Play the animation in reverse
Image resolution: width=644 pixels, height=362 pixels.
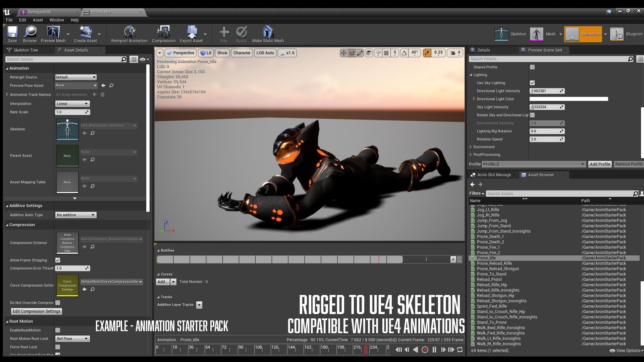(x=415, y=350)
